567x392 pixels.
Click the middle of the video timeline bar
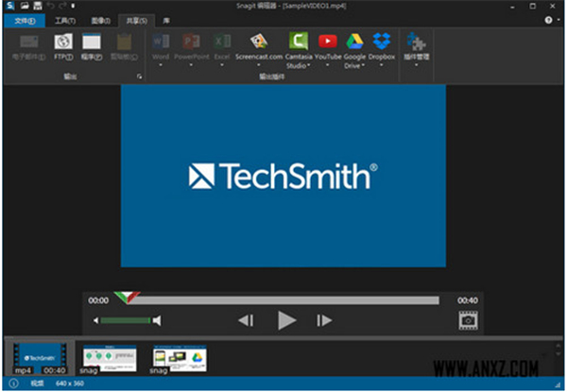[x=283, y=300]
